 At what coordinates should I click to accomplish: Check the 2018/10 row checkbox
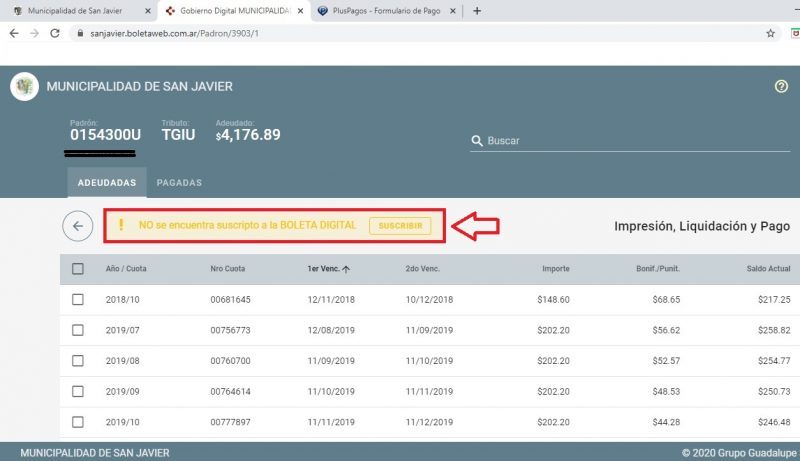click(x=78, y=300)
